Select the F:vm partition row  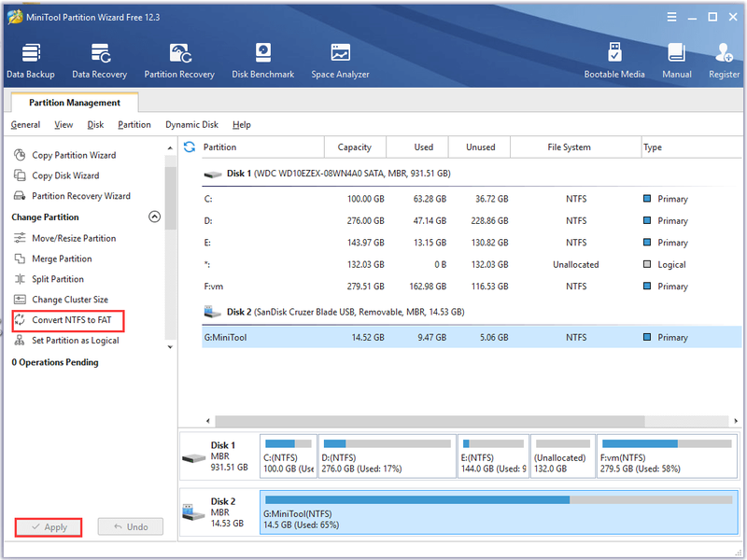472,287
